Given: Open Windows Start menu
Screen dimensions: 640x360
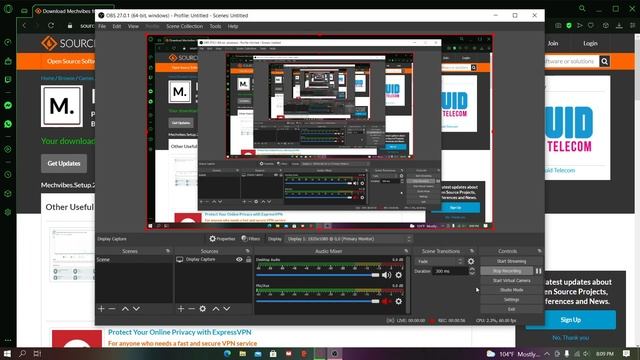Looking at the screenshot, I should pyautogui.click(x=7, y=353).
